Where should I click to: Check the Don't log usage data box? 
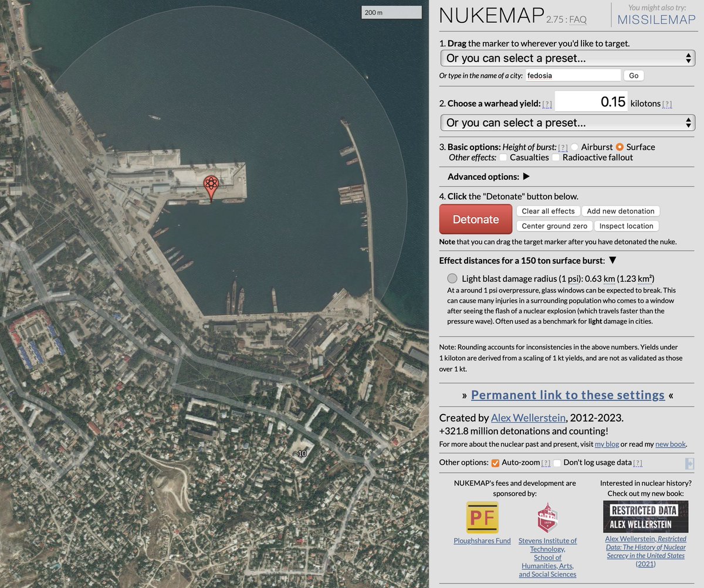(557, 463)
